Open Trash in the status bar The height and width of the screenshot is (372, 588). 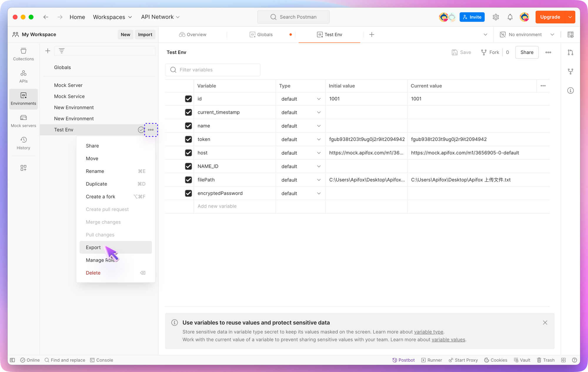click(x=546, y=360)
